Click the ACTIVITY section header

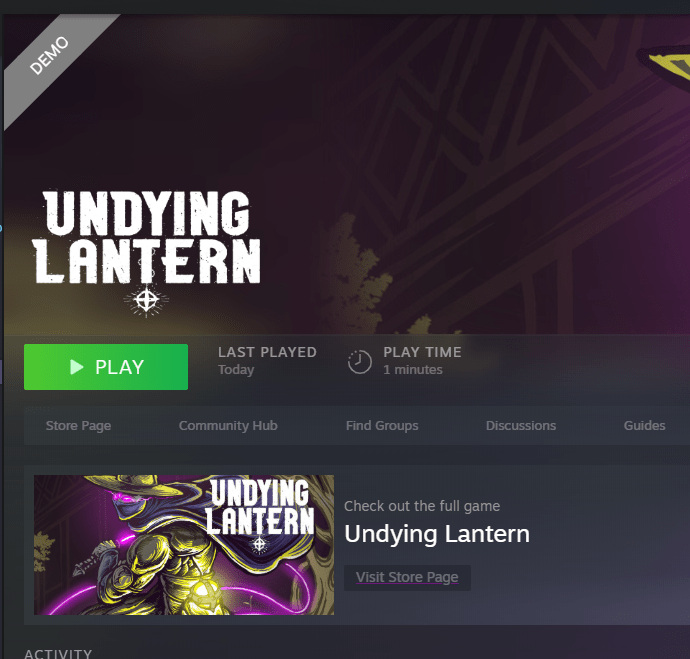(x=58, y=653)
